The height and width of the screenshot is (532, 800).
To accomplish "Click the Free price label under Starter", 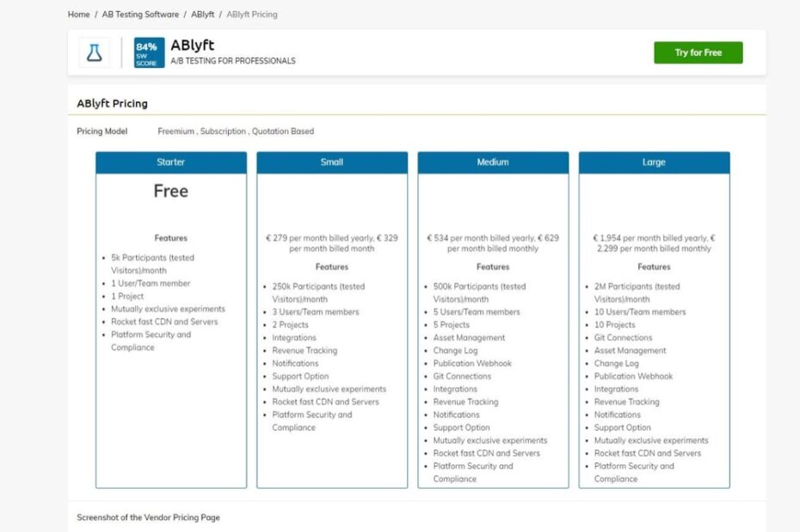I will tap(170, 191).
